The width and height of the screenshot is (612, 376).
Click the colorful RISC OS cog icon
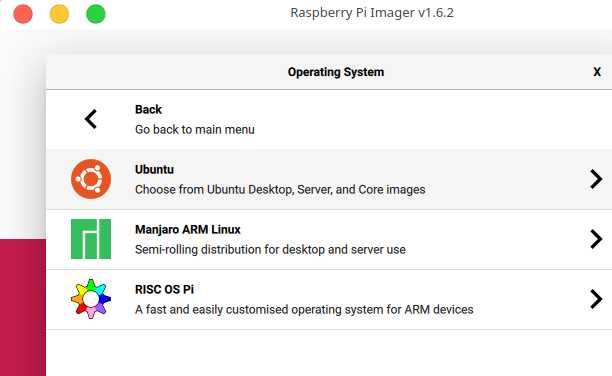click(x=91, y=299)
